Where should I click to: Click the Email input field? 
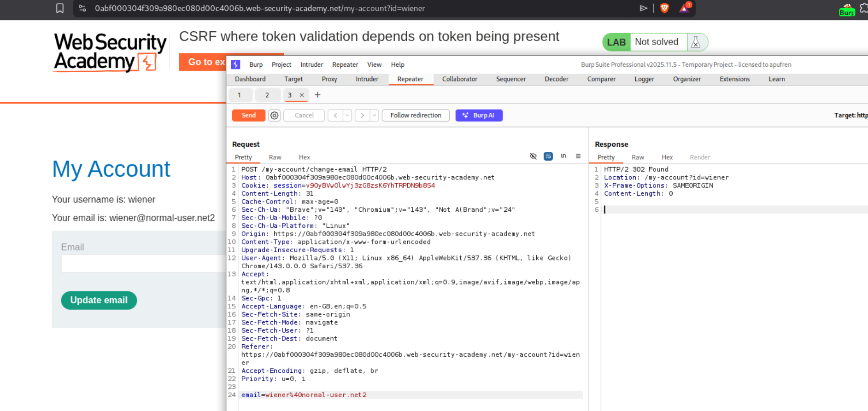[143, 264]
